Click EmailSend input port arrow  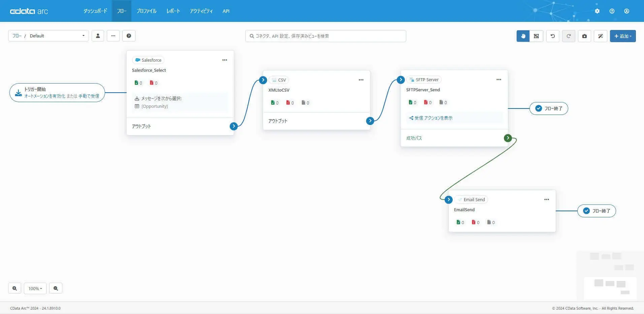pyautogui.click(x=449, y=199)
